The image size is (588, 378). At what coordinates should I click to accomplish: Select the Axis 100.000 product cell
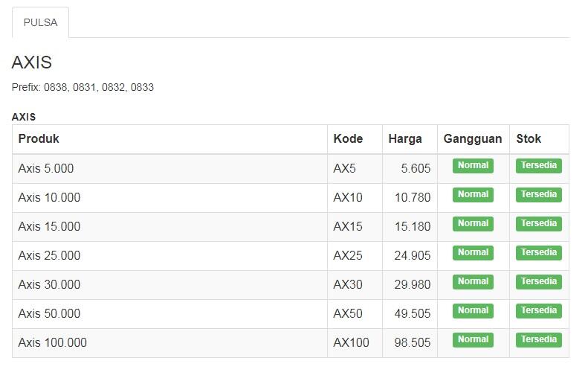tap(170, 343)
